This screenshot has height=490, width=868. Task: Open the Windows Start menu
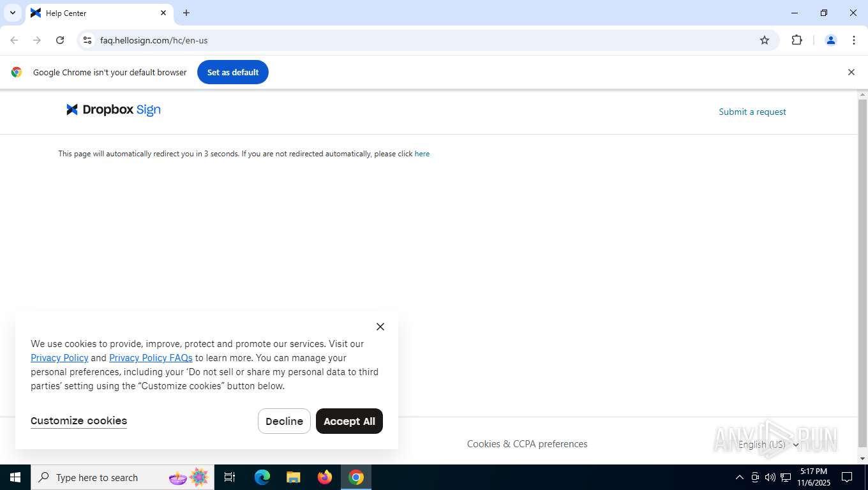[x=15, y=477]
